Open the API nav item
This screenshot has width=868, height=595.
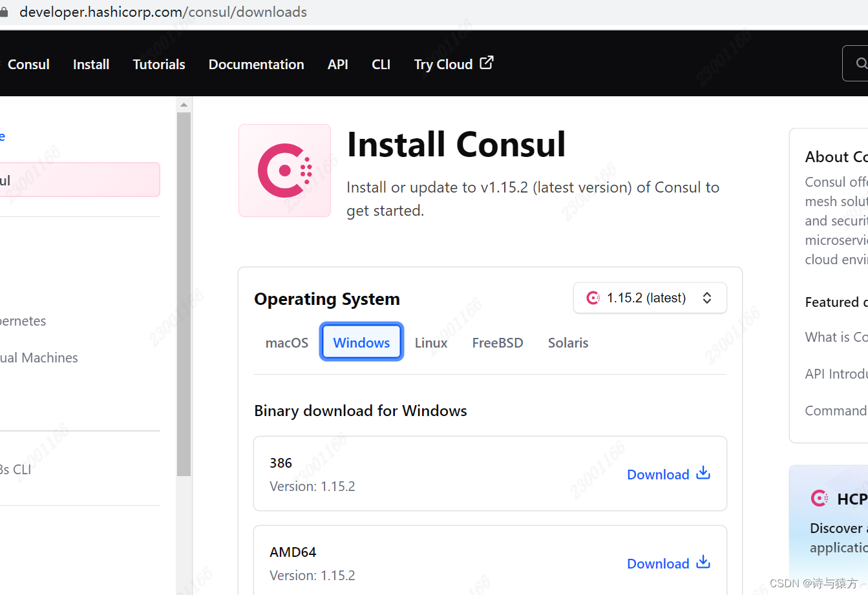coord(337,65)
